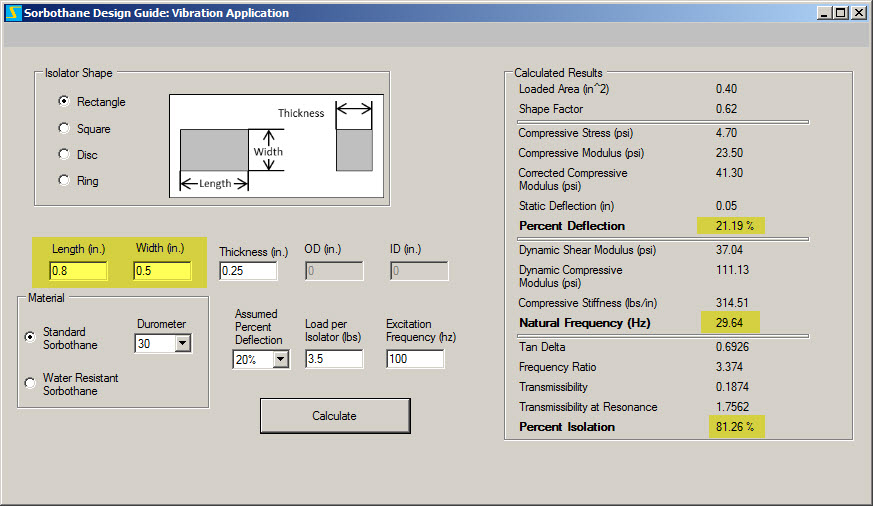Click the Compressive Modulus value 23.50
This screenshot has width=873, height=506.
click(729, 153)
